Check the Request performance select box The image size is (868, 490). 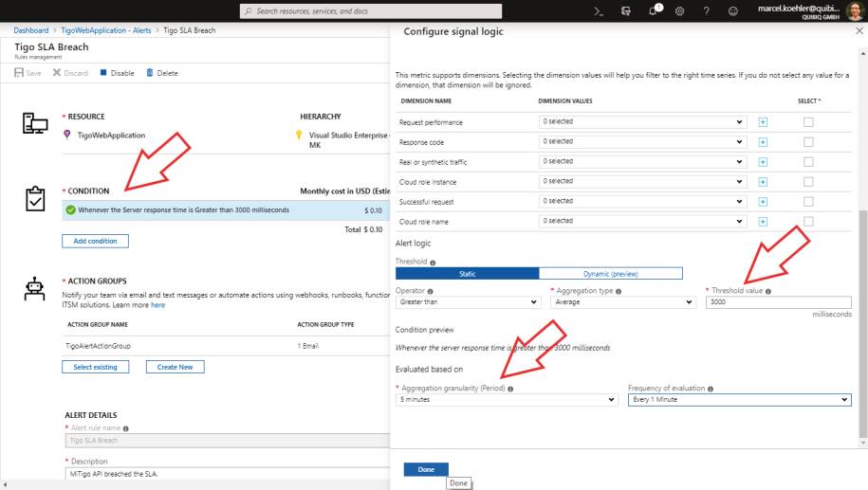[x=808, y=122]
